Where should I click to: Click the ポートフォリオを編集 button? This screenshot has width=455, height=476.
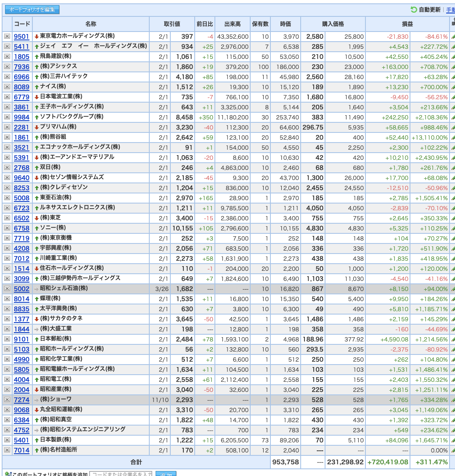32,10
